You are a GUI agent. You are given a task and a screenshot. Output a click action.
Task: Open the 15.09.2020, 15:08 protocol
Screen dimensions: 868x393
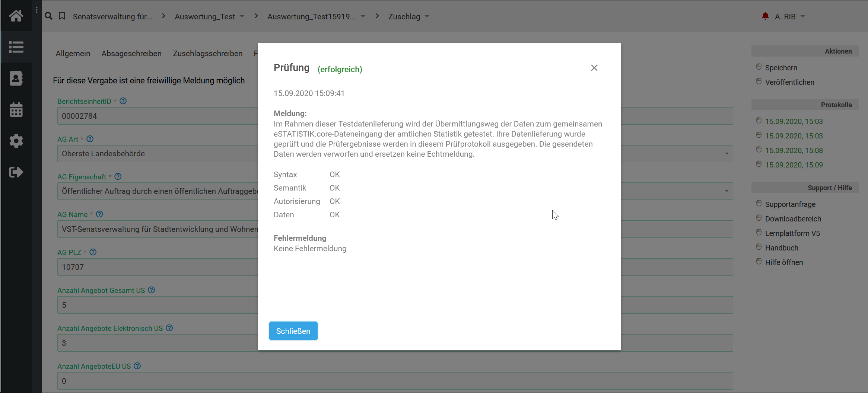pos(794,150)
